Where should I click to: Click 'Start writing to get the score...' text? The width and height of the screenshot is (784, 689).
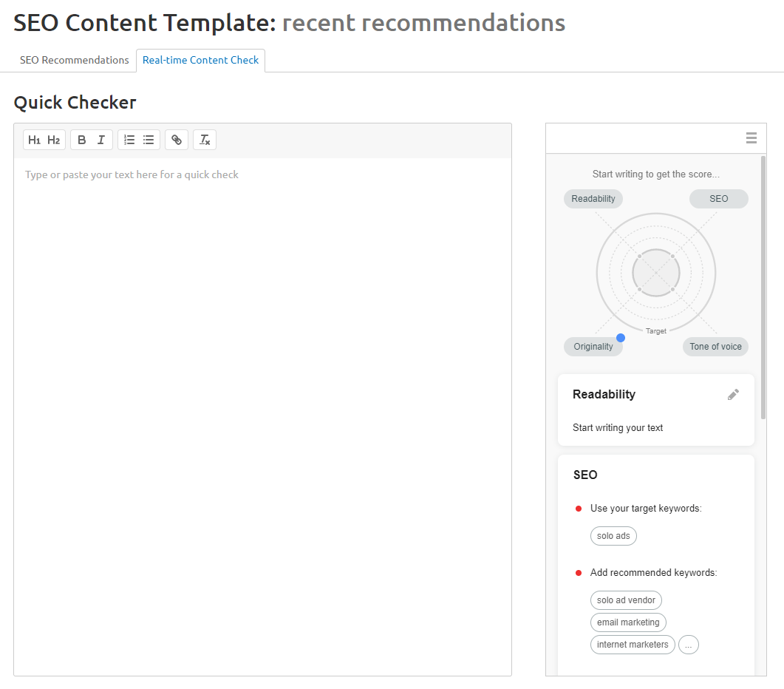tap(656, 174)
